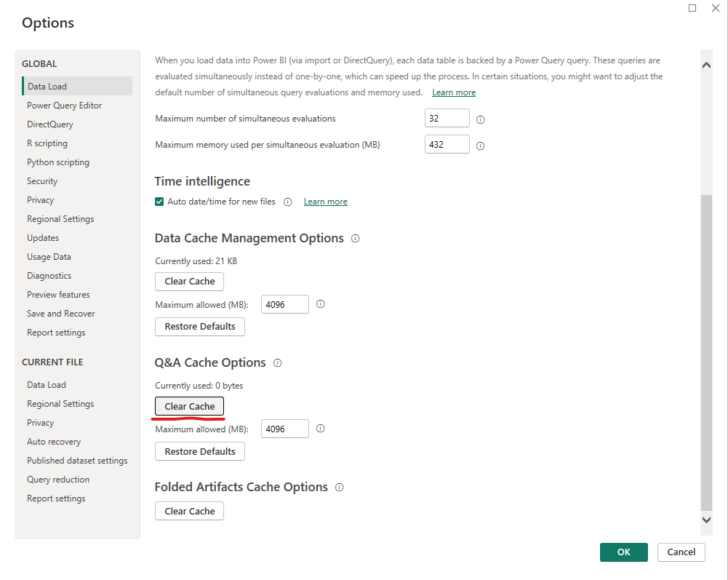Click info icon next to simultaneous evaluations
The image size is (728, 580).
click(481, 120)
